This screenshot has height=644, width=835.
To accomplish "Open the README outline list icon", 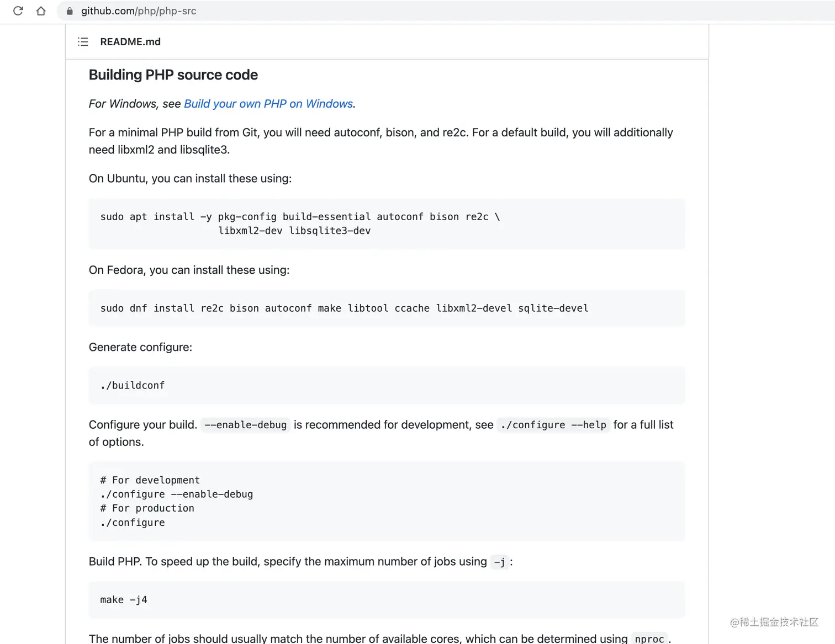I will pos(83,42).
